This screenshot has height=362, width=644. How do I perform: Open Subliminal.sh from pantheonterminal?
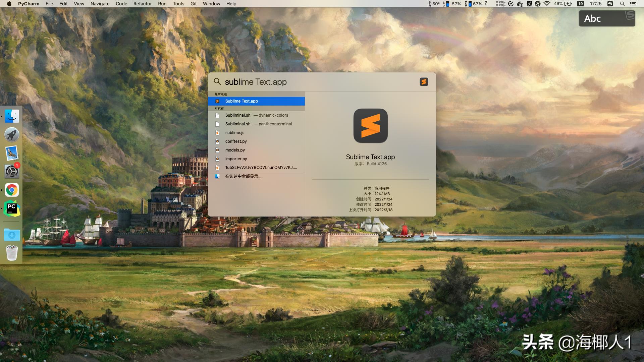click(x=258, y=124)
